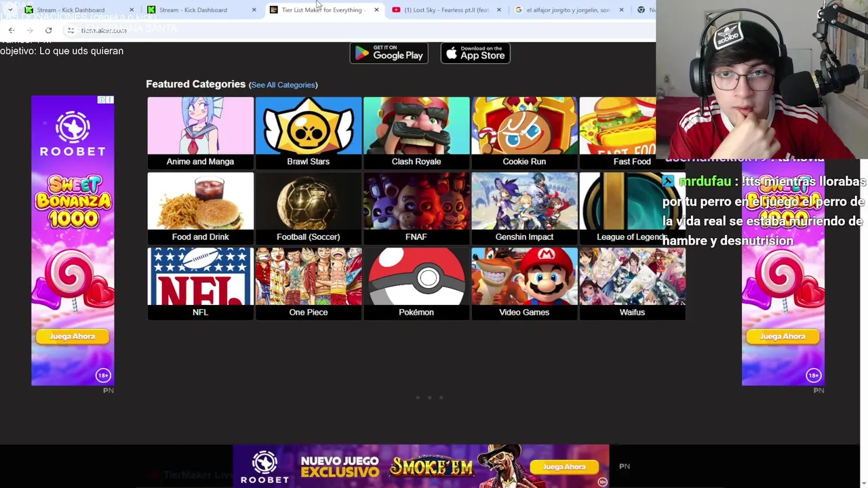
Task: Close the first Kick Dashboard tab
Action: point(132,10)
